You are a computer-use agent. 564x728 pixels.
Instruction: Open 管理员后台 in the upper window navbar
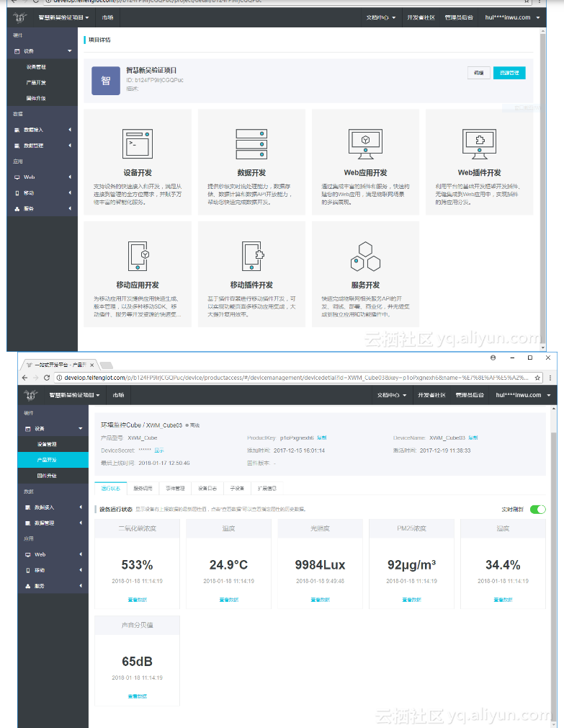click(x=459, y=17)
